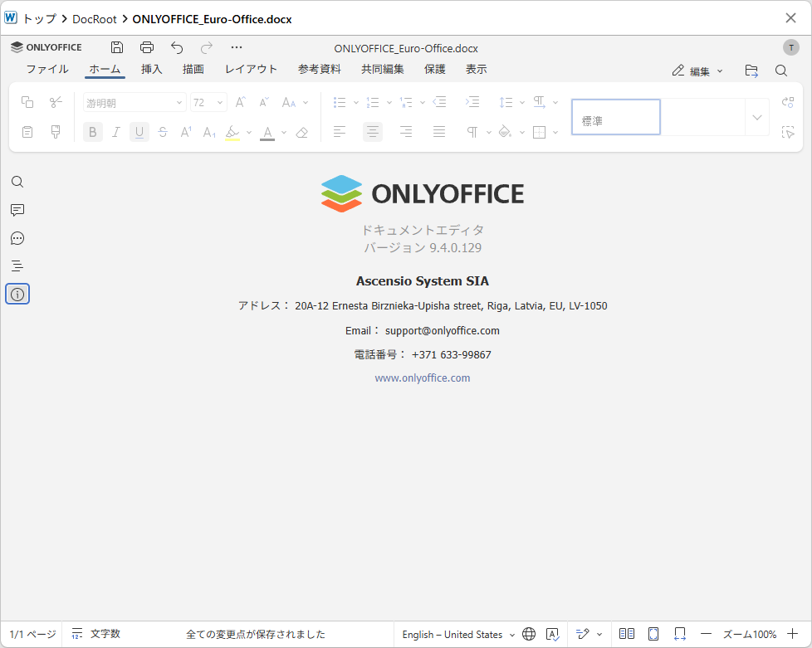Toggle Italic formatting
This screenshot has height=648, width=812.
[116, 133]
